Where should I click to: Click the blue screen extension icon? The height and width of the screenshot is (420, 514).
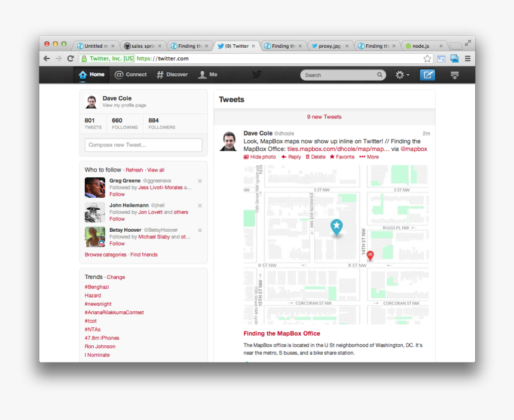click(x=455, y=59)
